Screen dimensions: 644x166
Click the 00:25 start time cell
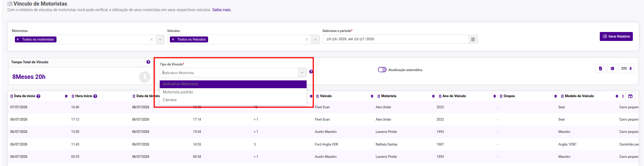75,157
